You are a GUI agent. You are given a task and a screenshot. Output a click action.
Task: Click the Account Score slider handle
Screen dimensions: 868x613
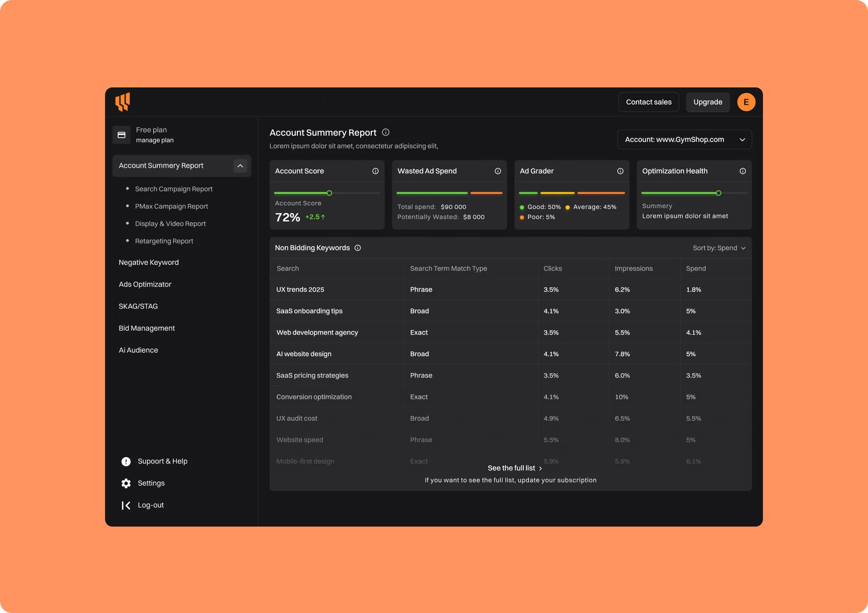click(x=330, y=193)
